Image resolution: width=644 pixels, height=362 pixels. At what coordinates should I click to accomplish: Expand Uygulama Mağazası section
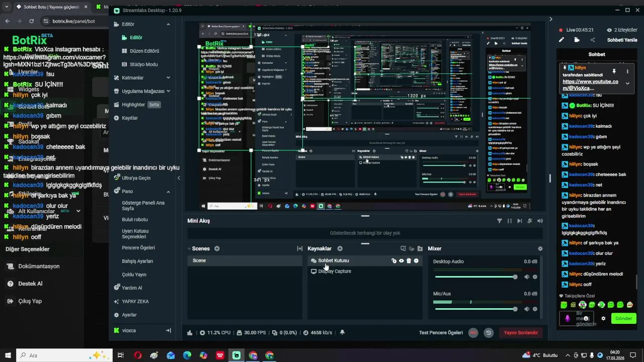(168, 91)
